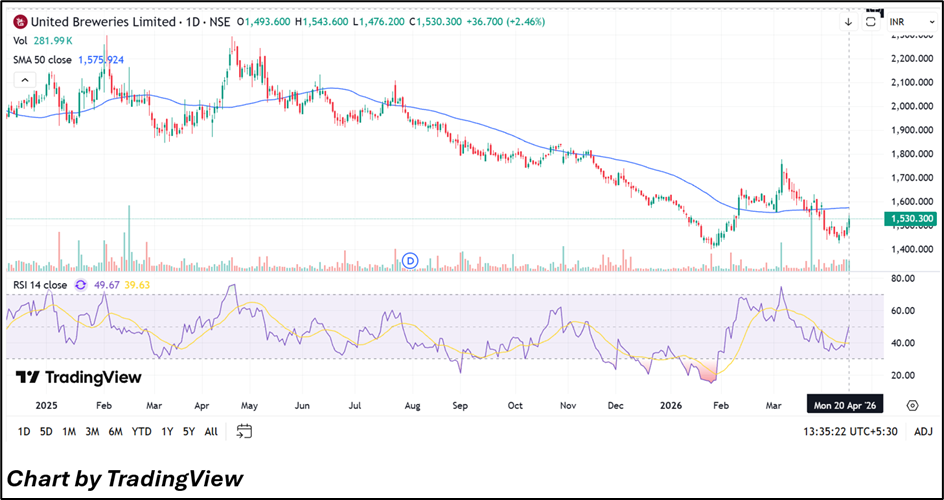The width and height of the screenshot is (944, 500).
Task: Click the United Breweries company logo icon
Action: (x=19, y=21)
